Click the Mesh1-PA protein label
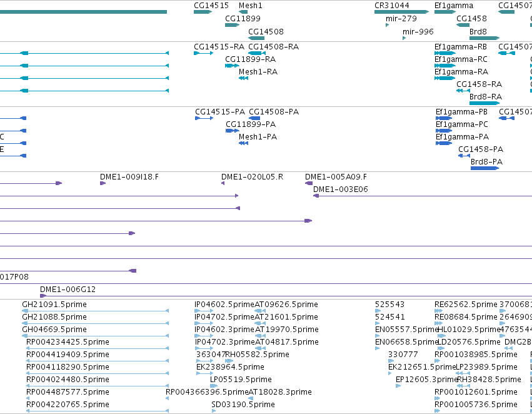Viewport: 532px width, 414px height. coord(258,137)
